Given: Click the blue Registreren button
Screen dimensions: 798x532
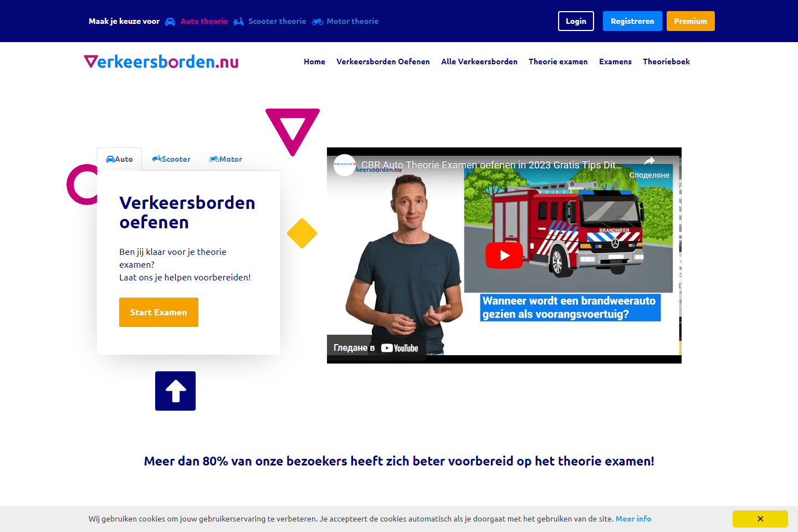Looking at the screenshot, I should (632, 21).
